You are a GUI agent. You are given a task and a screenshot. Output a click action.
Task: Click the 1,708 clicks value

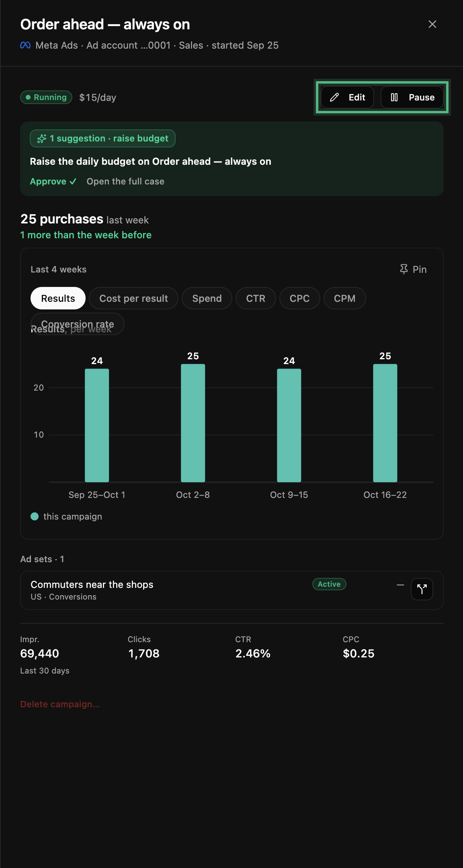(x=144, y=653)
